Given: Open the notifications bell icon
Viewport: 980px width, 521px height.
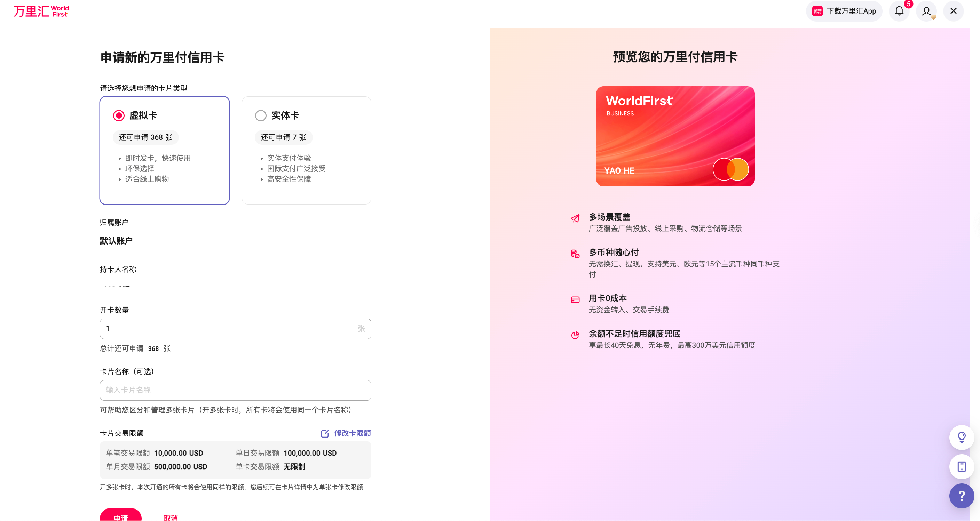Looking at the screenshot, I should click(899, 11).
